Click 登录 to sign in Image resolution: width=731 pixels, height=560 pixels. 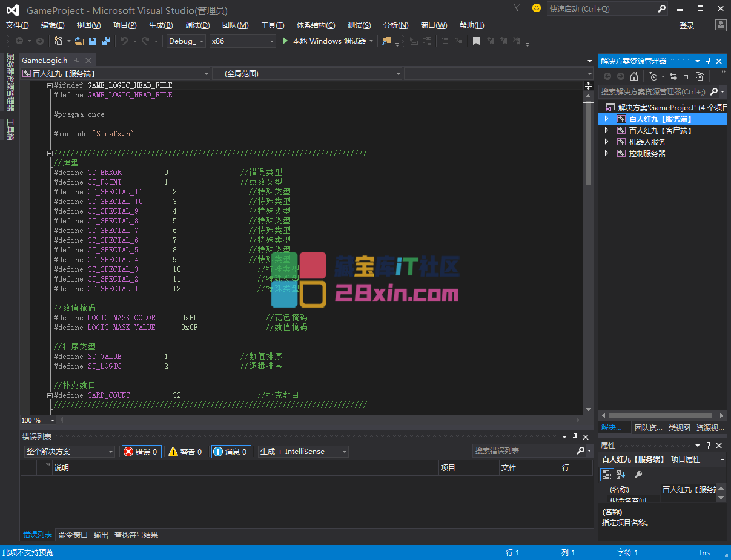coord(687,25)
